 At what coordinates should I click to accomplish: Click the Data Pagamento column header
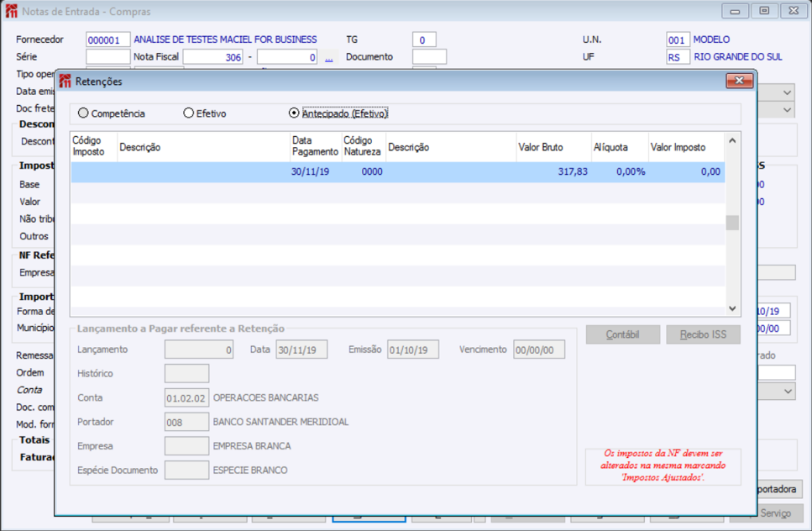(316, 146)
